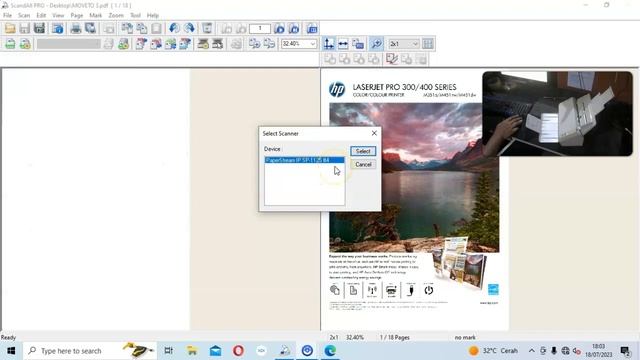Image resolution: width=640 pixels, height=360 pixels.
Task: Click the Rotate right blue arrow icon
Action: coord(189,28)
